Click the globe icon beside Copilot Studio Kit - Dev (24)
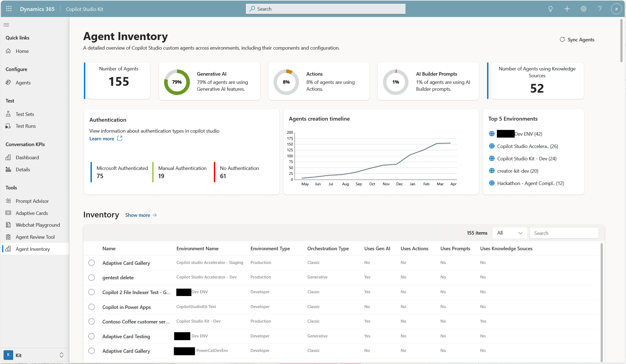 (x=492, y=158)
